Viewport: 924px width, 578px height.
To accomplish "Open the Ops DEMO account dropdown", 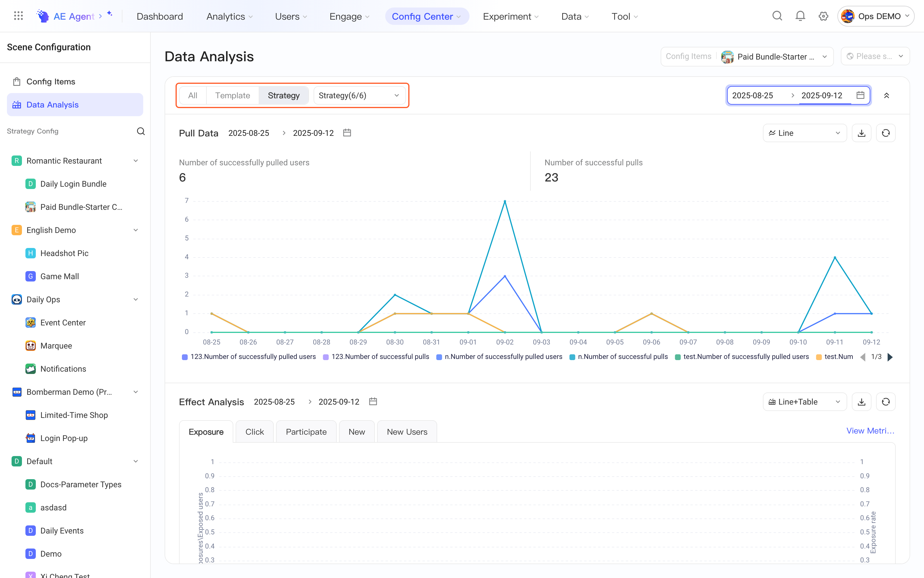I will click(x=875, y=16).
